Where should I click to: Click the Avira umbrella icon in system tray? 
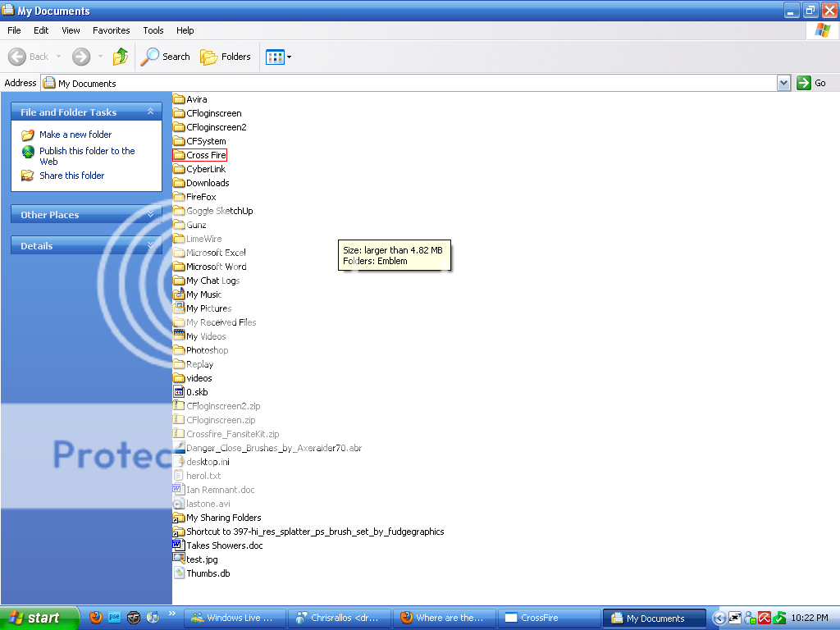[764, 618]
